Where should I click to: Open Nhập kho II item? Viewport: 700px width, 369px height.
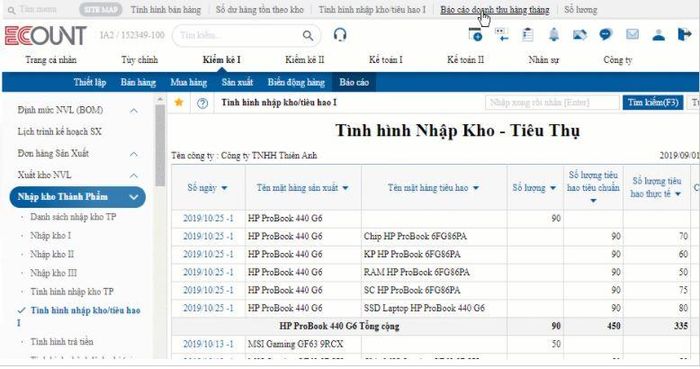click(52, 254)
